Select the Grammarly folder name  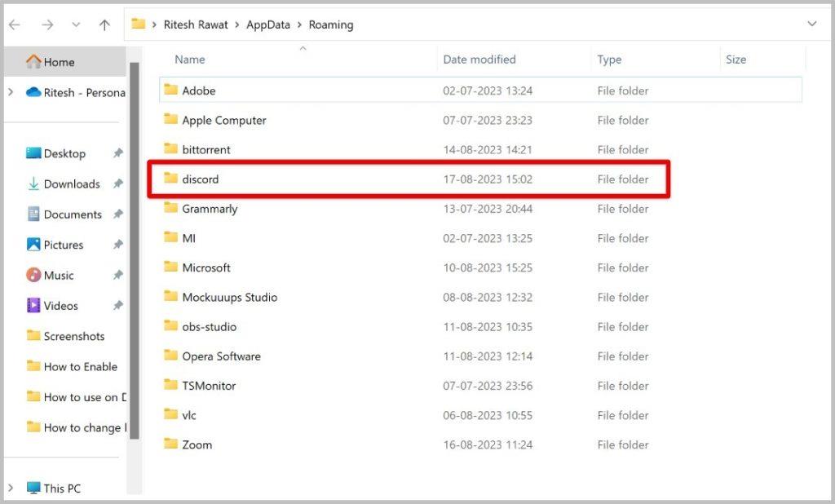pos(210,209)
